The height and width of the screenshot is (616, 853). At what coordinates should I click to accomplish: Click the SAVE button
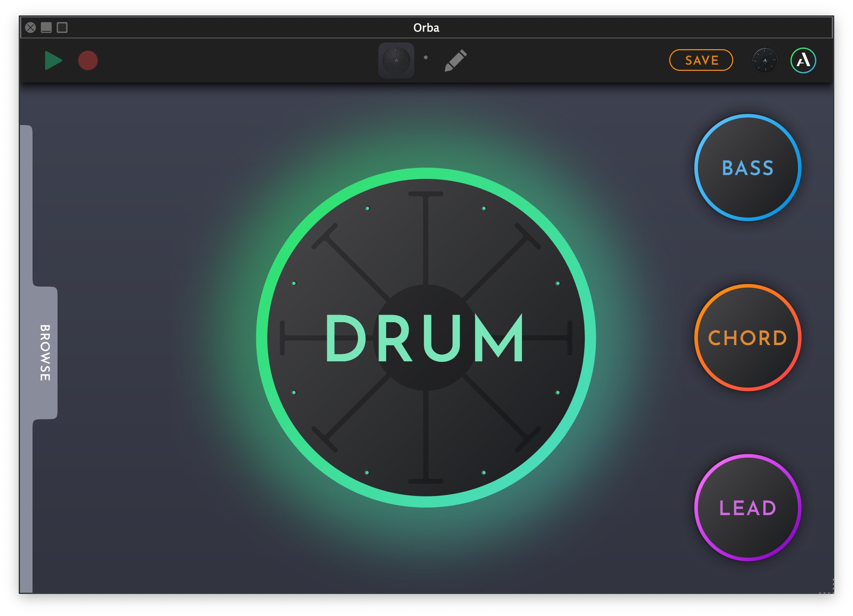701,60
